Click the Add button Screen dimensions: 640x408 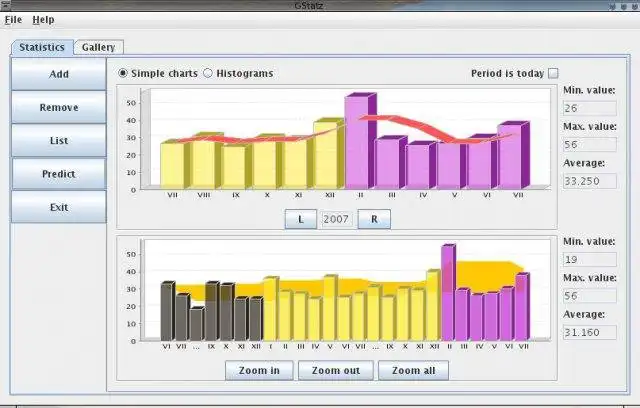pos(59,74)
